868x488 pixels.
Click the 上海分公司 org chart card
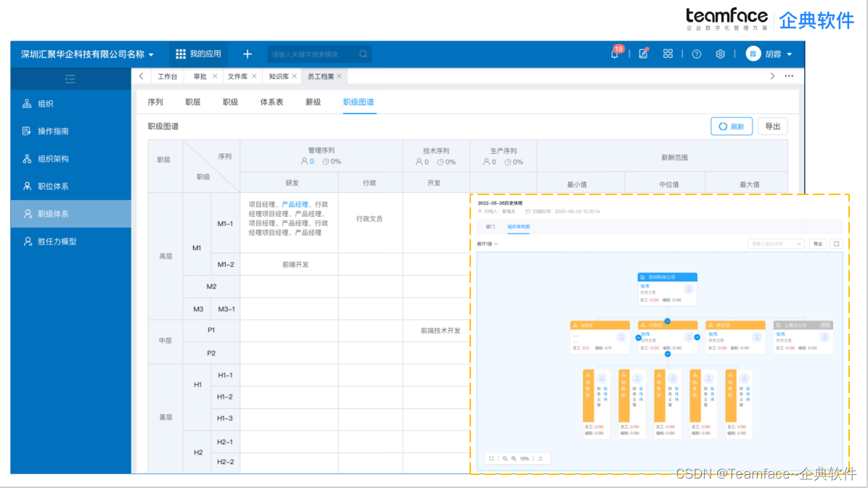tap(803, 337)
